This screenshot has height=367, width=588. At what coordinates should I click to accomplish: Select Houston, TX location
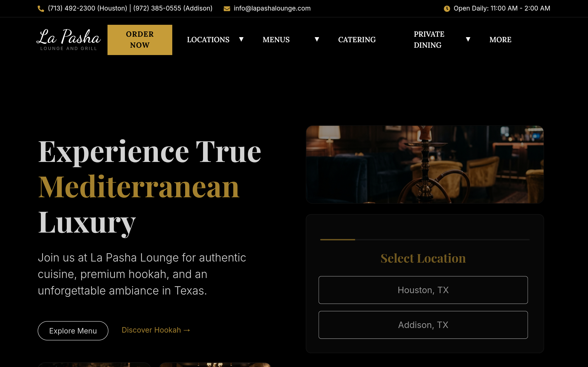(423, 290)
